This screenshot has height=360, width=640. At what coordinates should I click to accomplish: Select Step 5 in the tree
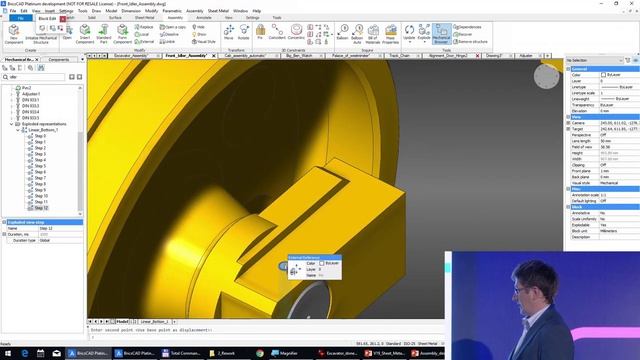[x=40, y=166]
